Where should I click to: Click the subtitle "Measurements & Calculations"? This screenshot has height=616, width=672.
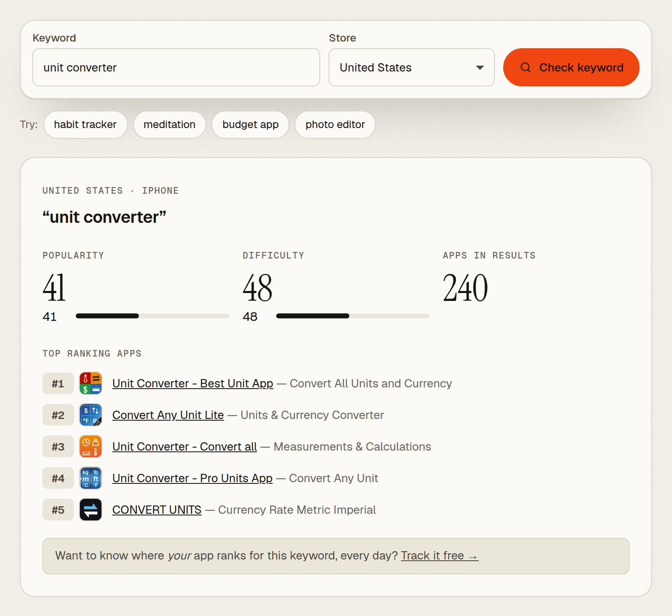tap(353, 446)
